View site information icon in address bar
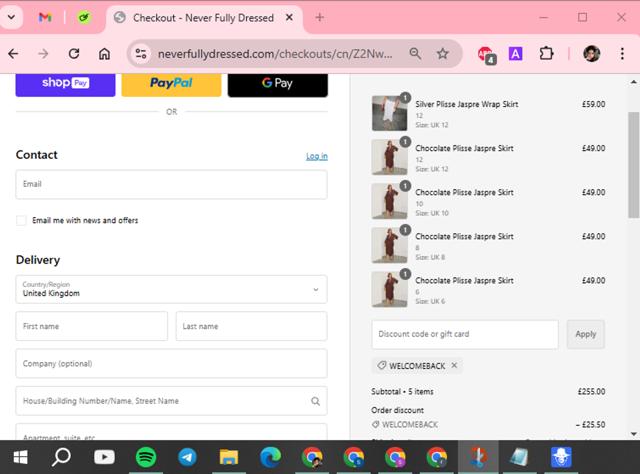This screenshot has width=640, height=474. click(x=141, y=53)
